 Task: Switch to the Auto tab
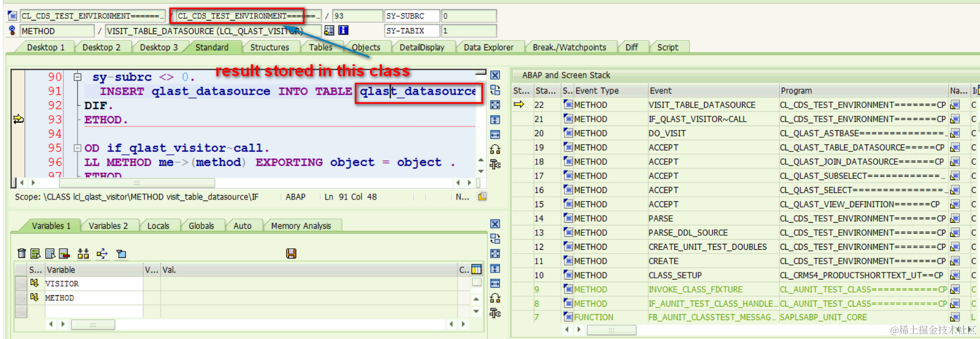(x=242, y=225)
